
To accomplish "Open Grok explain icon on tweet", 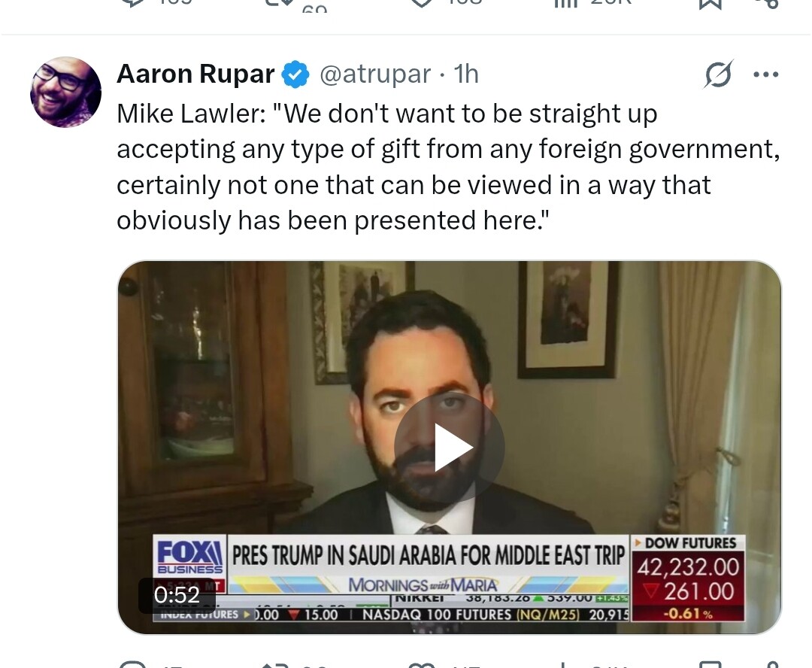I will (x=719, y=74).
